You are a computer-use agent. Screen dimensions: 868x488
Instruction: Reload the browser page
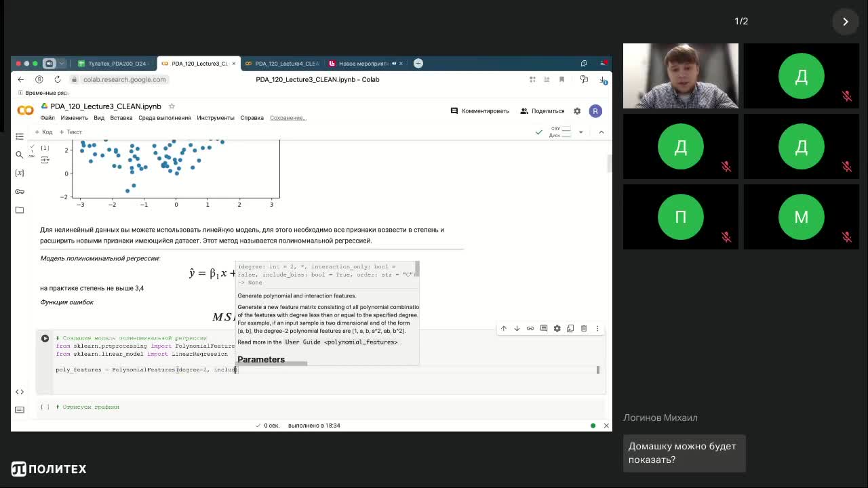pyautogui.click(x=58, y=79)
